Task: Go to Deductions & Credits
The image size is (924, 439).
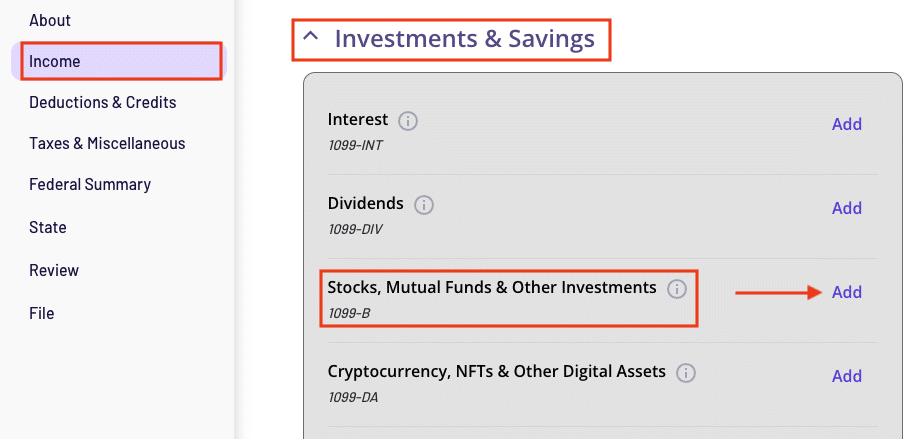Action: [103, 102]
